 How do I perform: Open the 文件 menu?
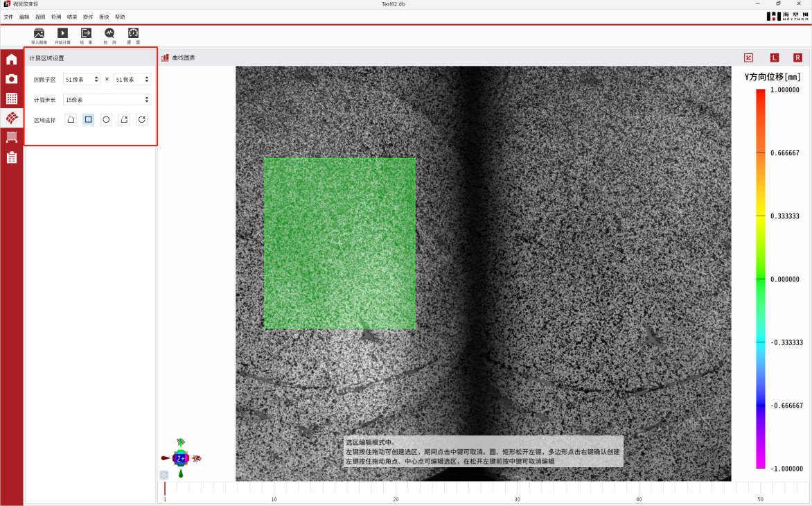click(8, 17)
